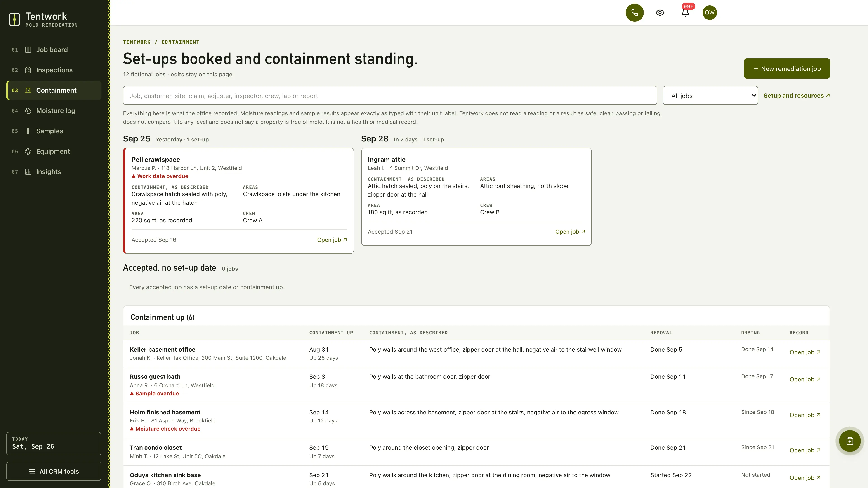Open job link for Holm finished basement
The width and height of the screenshot is (868, 488).
click(805, 415)
